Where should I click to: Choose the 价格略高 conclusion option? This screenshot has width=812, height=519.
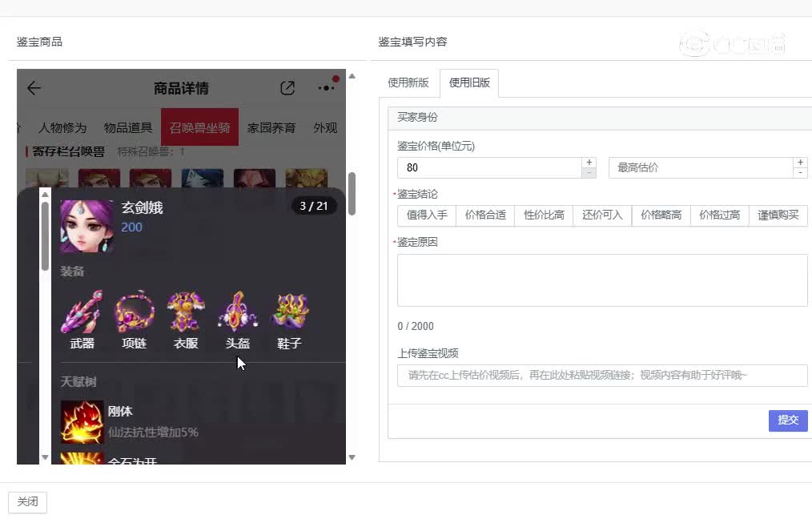point(661,215)
